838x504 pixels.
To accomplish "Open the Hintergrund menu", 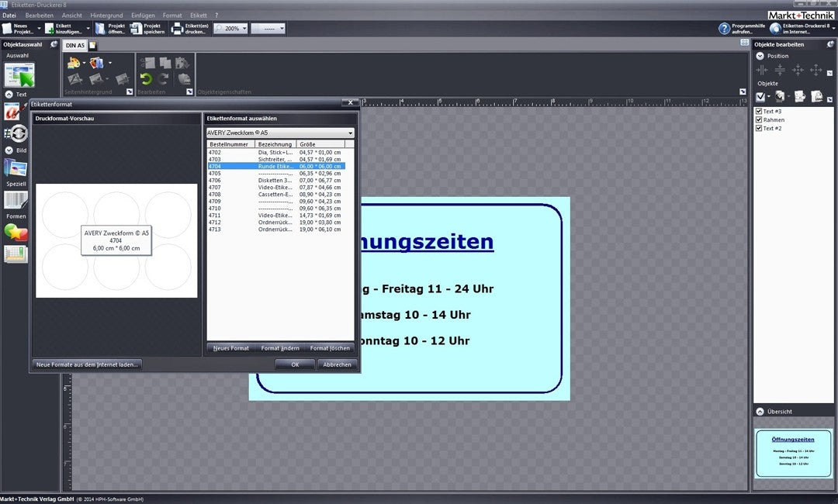I will pyautogui.click(x=106, y=15).
